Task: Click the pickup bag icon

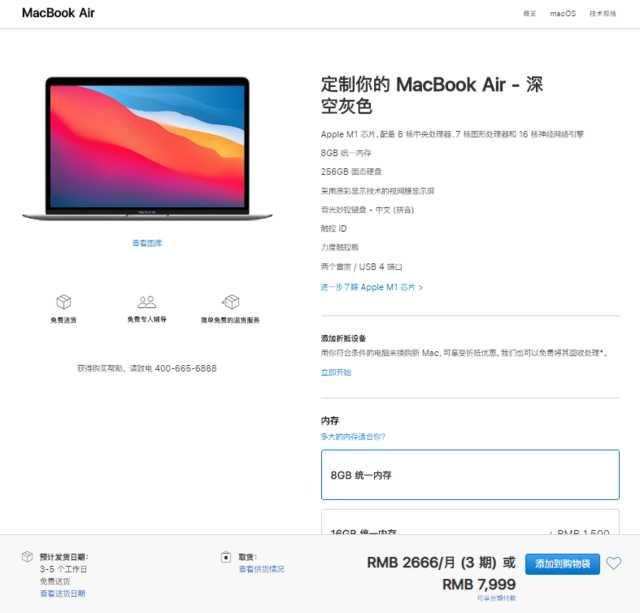Action: click(x=226, y=557)
